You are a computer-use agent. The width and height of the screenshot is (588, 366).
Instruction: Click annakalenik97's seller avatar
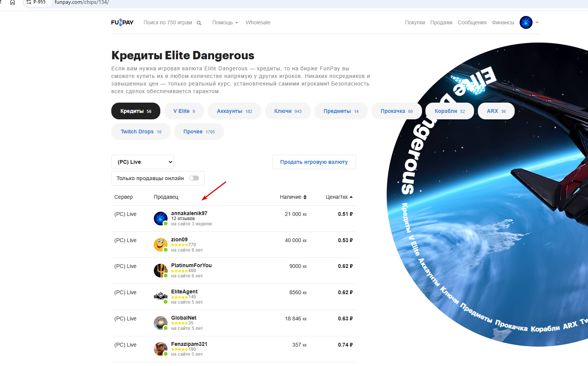coord(161,219)
